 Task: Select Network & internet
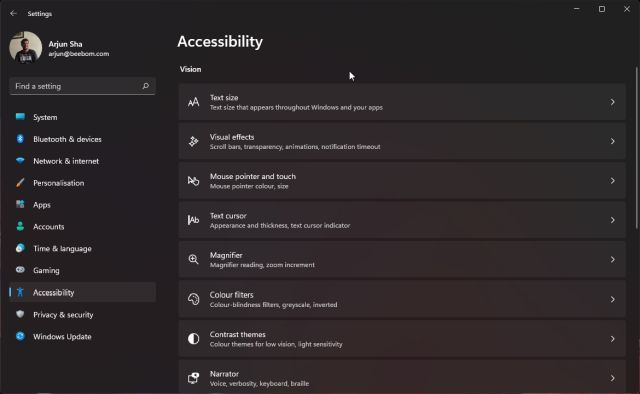82,161
